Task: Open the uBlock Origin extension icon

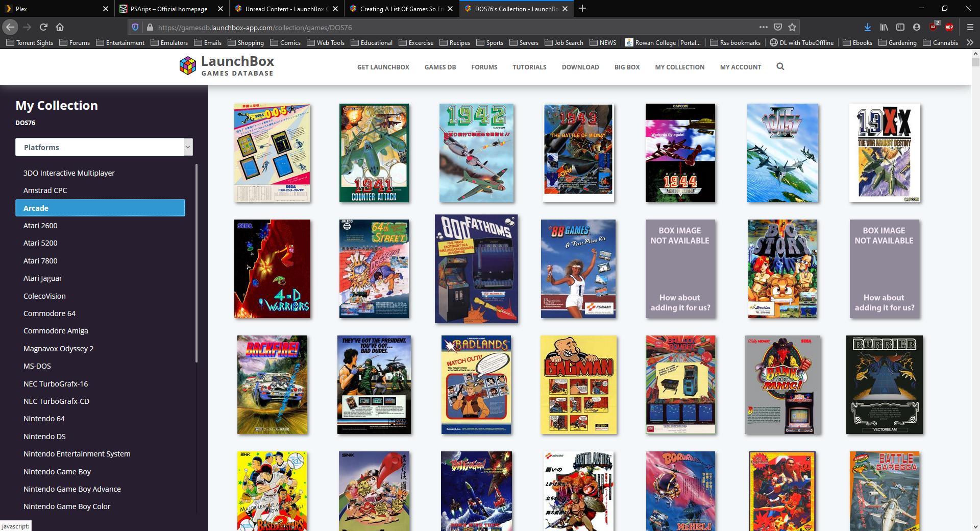Action: click(x=934, y=27)
